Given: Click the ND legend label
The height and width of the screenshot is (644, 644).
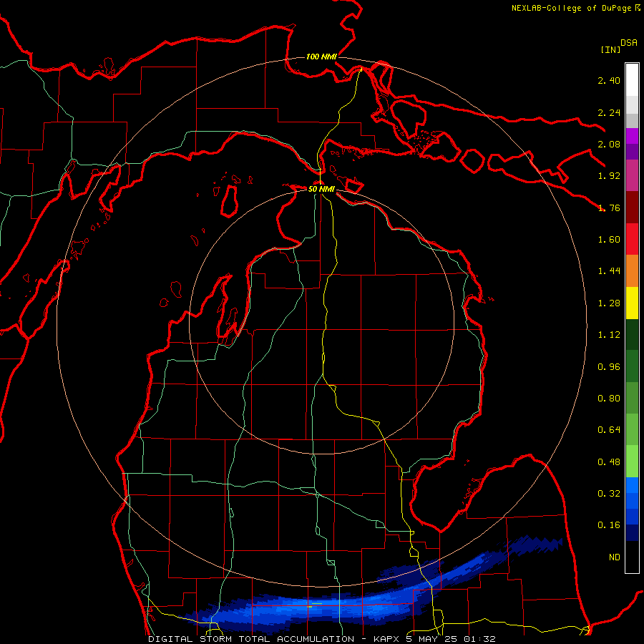Looking at the screenshot, I should pyautogui.click(x=615, y=557).
